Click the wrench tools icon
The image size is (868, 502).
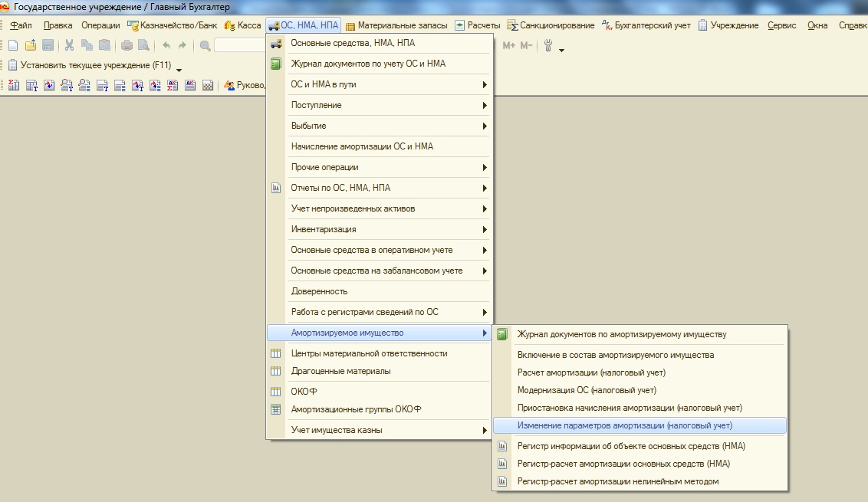[548, 45]
